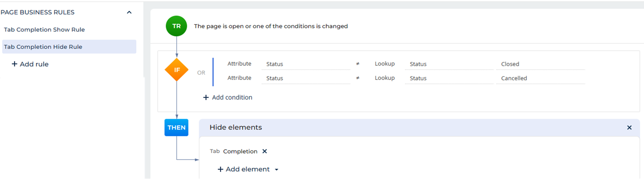Click the blue THEN block icon
This screenshot has width=644, height=179.
click(176, 128)
